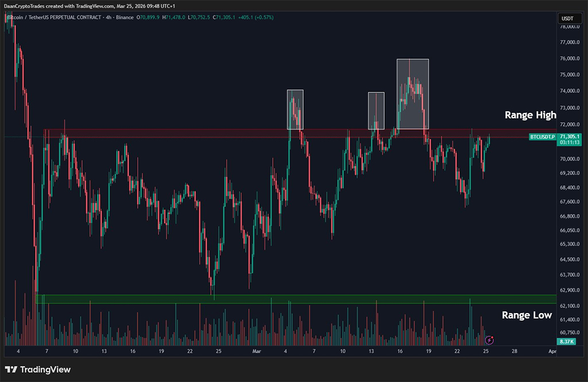The height and width of the screenshot is (382, 588).
Task: Click the BTCUSDT.P current price tag
Action: 542,137
